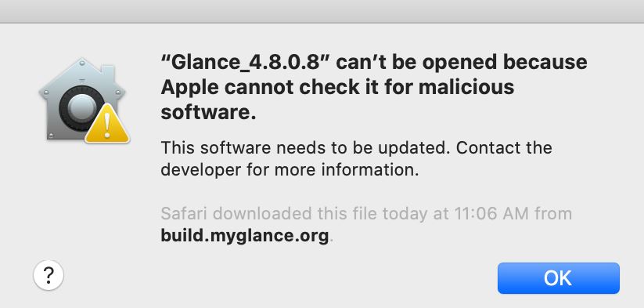Click the OK button to dismiss dialog
Viewport: 644px width, 308px height.
click(558, 278)
